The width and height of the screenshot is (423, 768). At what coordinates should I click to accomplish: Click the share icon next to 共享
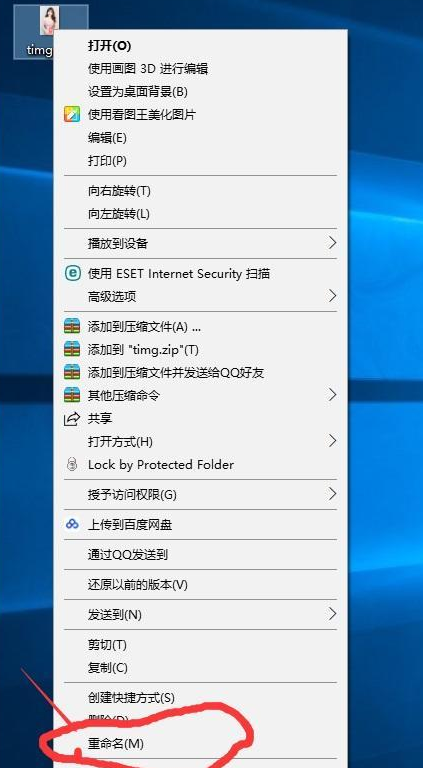pyautogui.click(x=72, y=418)
